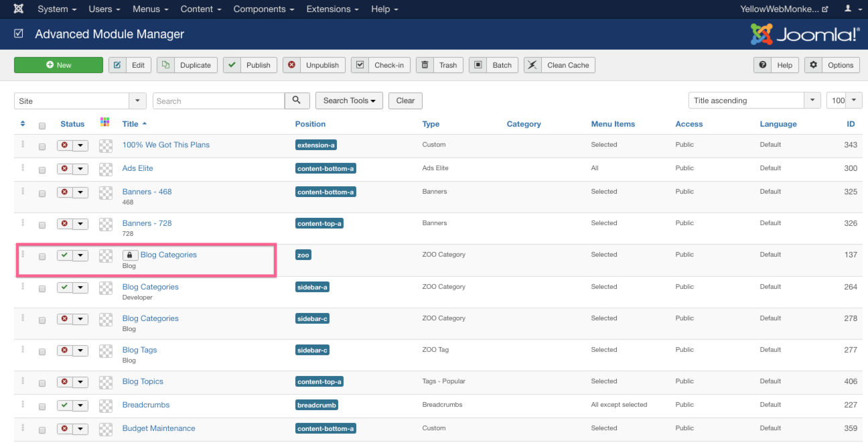This screenshot has height=443, width=868.
Task: Click the ordering sort icon in table header
Action: point(23,124)
